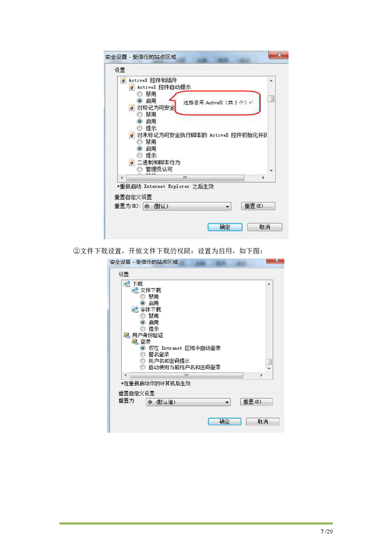Select 提示 under 字体下载
Image resolution: width=392 pixels, height=555 pixels.
[143, 329]
